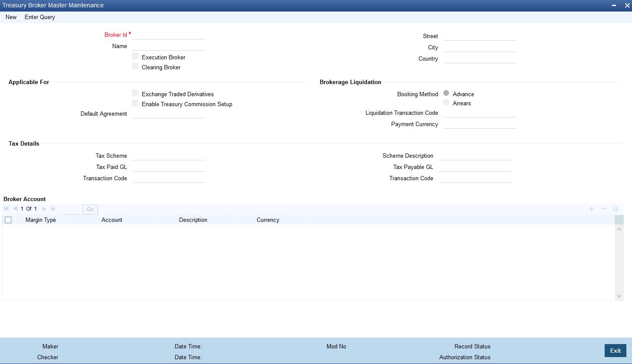The width and height of the screenshot is (632, 364).
Task: Click the City input field
Action: point(480,47)
